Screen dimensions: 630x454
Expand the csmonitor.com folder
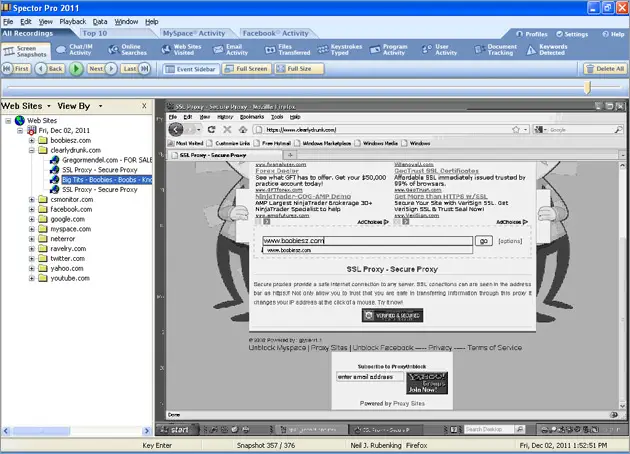click(x=31, y=200)
